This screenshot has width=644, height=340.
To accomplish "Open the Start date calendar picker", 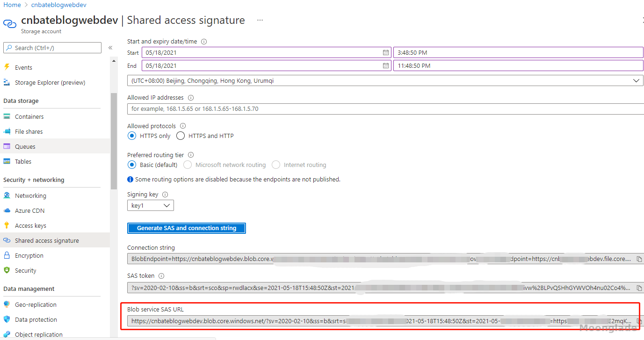I will (386, 52).
